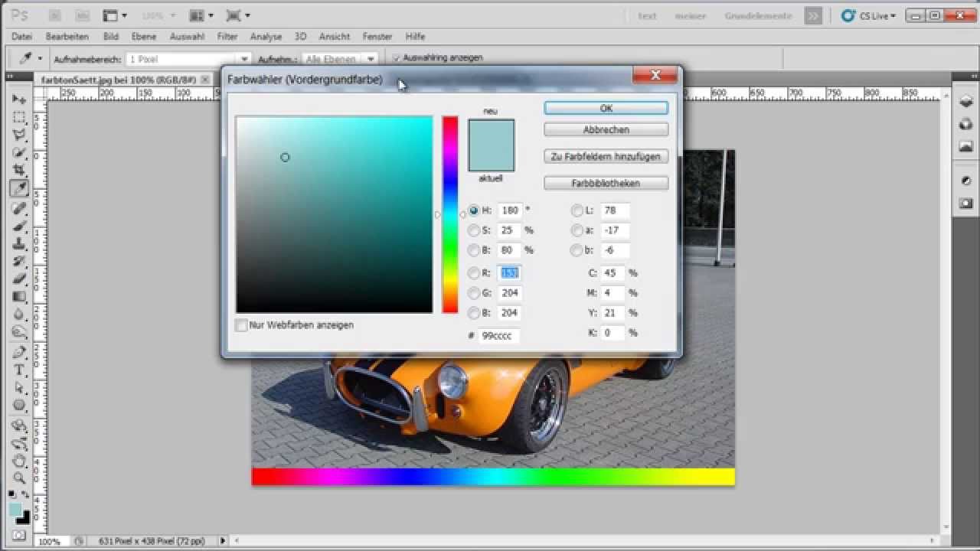Launch Bridge from the application bar
Image resolution: width=980 pixels, height=551 pixels.
click(55, 15)
